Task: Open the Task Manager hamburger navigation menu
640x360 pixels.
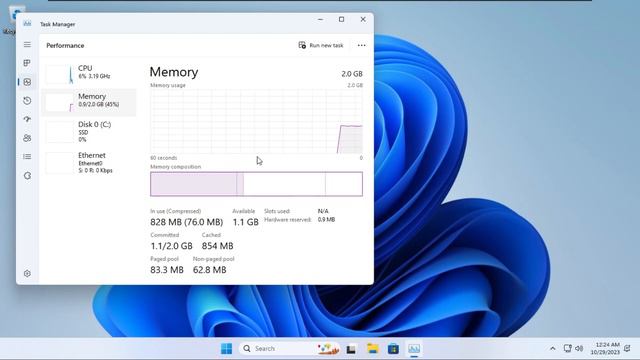Action: pos(27,44)
